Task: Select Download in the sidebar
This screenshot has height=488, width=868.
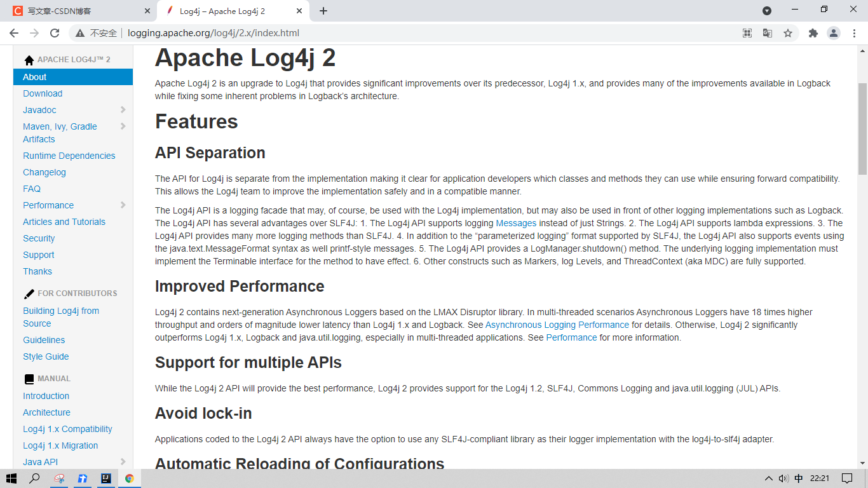Action: tap(43, 93)
